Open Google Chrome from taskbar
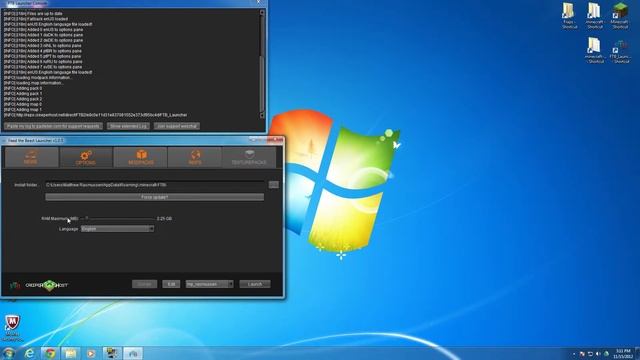The image size is (640, 360). click(x=50, y=353)
